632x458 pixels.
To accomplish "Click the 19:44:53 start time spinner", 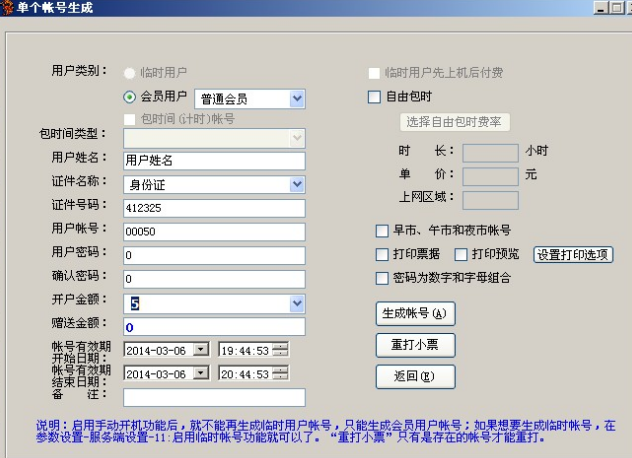I will [x=281, y=350].
